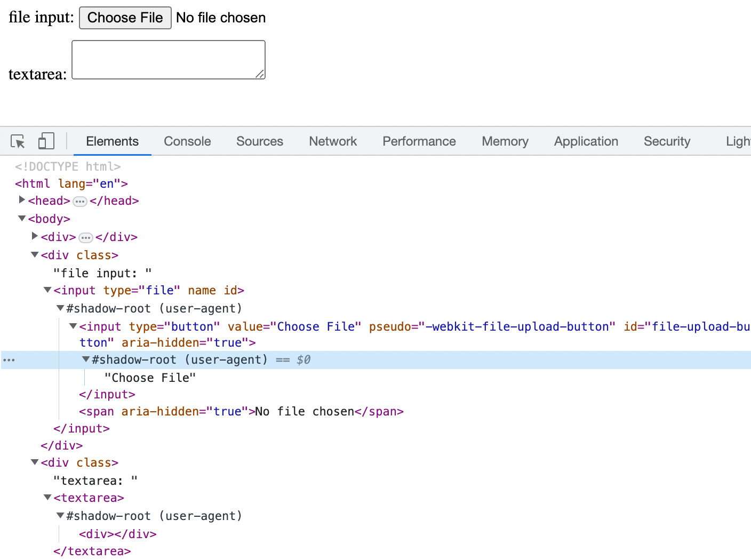Collapse the div containing textarea
751x560 pixels.
click(x=35, y=462)
